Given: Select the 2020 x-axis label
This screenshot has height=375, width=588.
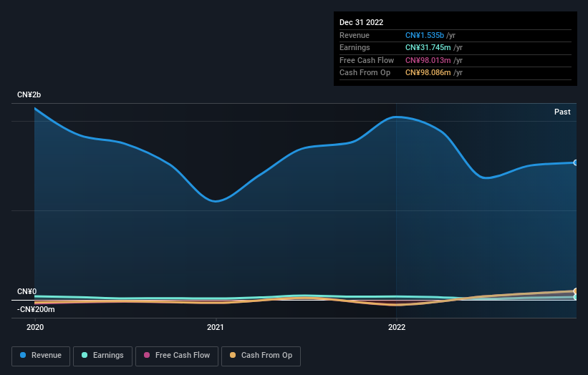Looking at the screenshot, I should pos(35,327).
